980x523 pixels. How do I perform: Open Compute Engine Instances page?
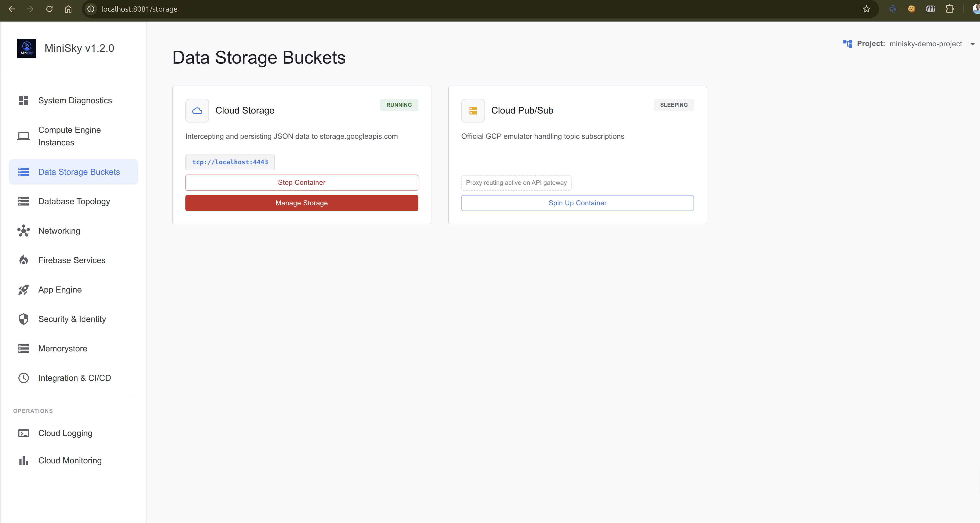point(74,136)
